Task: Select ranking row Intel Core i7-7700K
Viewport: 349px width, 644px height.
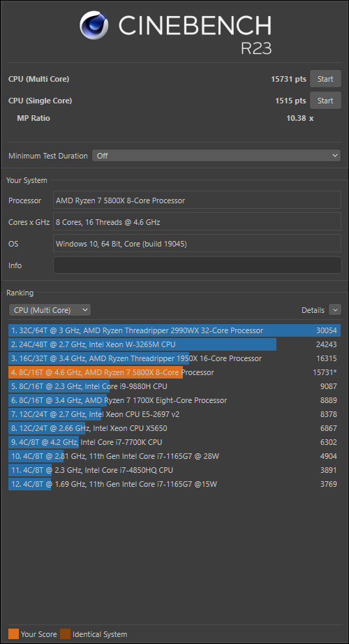Action: click(x=174, y=442)
